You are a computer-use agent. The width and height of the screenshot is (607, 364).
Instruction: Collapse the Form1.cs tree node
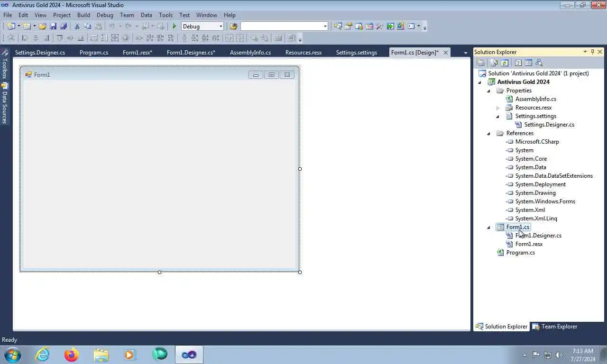[x=488, y=227]
